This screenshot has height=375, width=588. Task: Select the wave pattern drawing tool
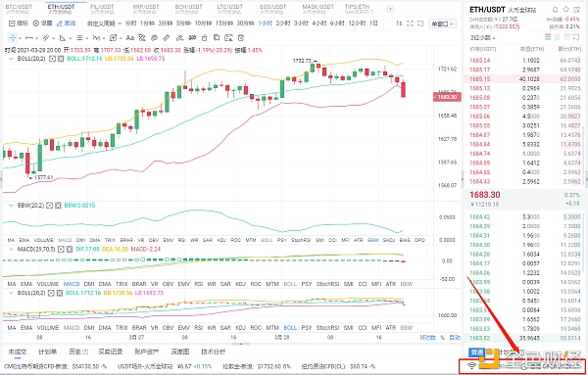96,38
